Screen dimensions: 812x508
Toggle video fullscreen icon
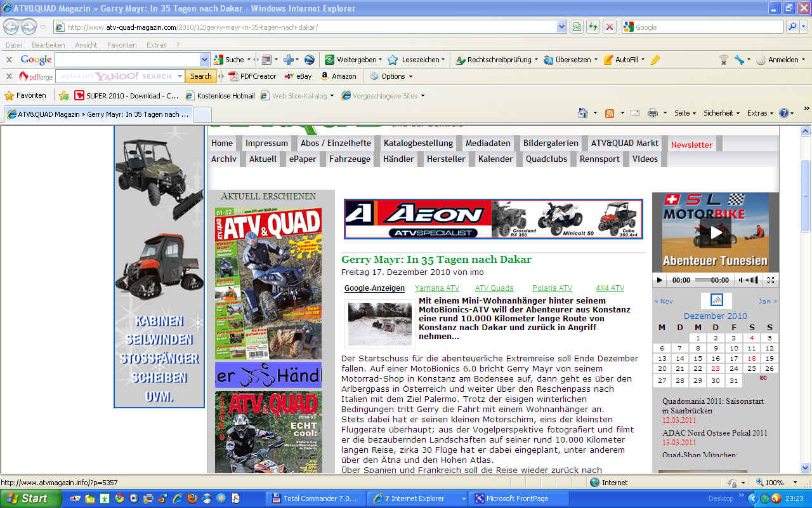point(771,280)
